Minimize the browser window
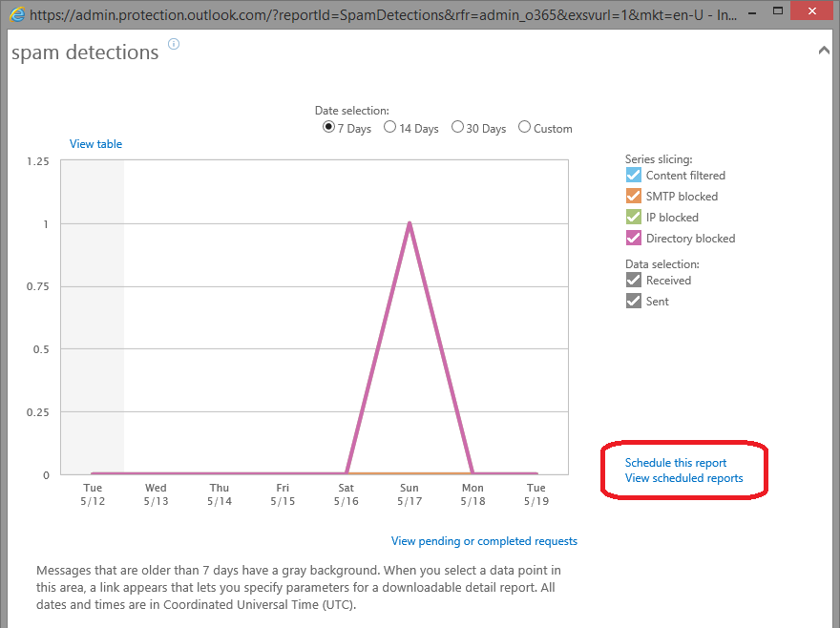840x628 pixels. [x=752, y=11]
